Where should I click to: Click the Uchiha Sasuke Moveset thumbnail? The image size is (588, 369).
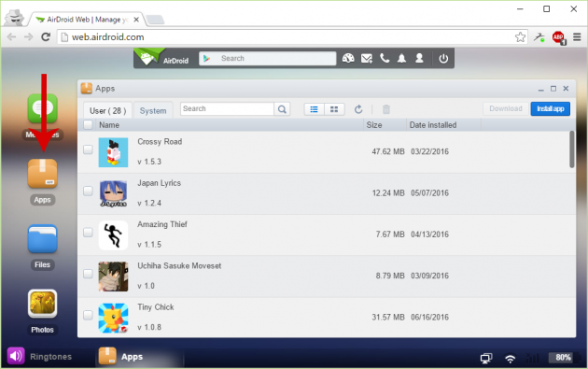[113, 277]
